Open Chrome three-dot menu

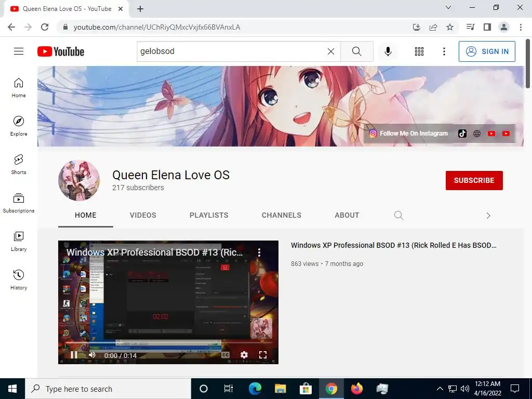[x=521, y=27]
